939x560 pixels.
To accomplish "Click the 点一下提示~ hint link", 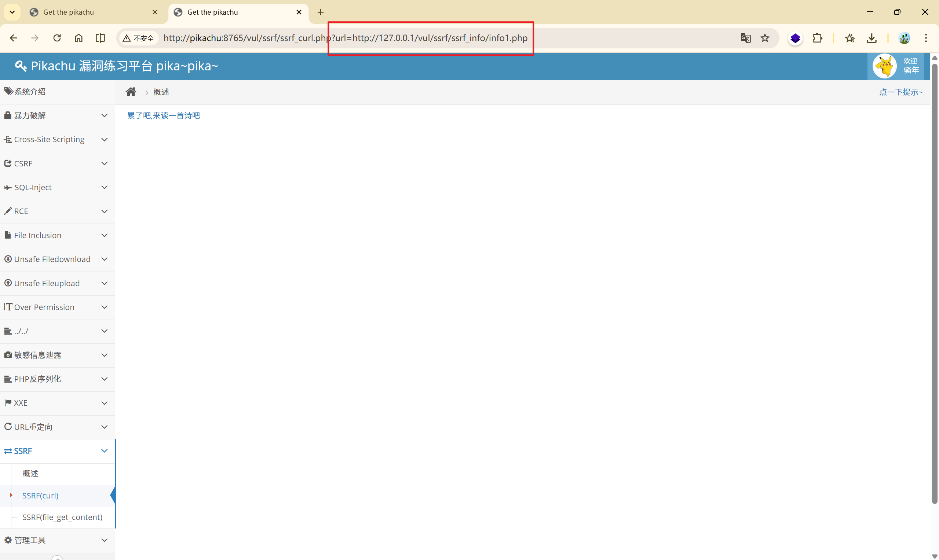I will [900, 92].
